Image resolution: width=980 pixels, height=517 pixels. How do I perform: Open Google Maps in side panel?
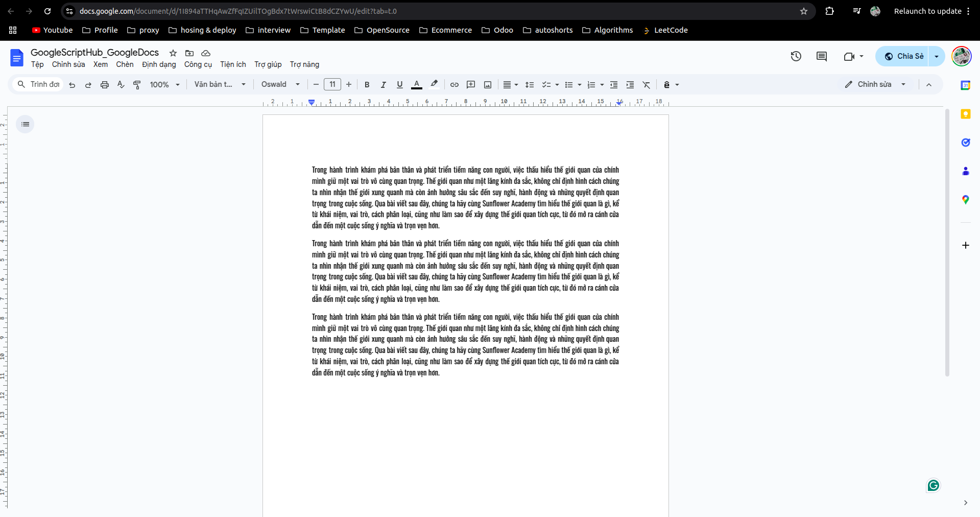(965, 200)
